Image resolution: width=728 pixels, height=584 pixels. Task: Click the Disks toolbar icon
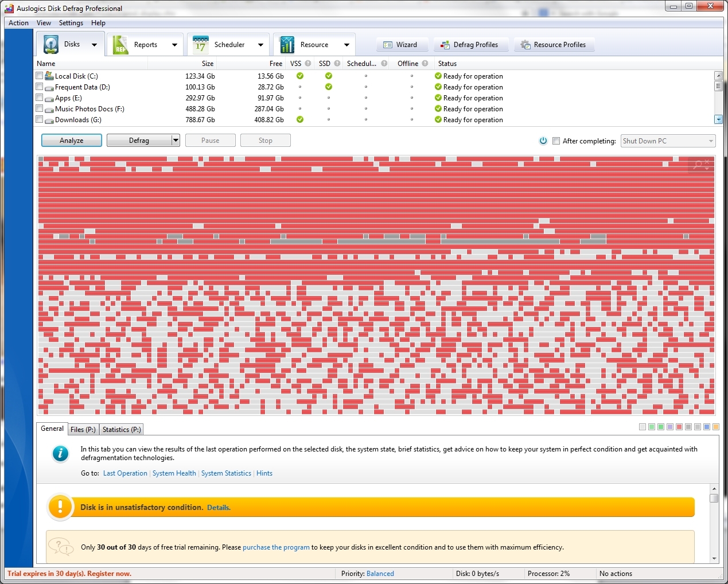(51, 44)
